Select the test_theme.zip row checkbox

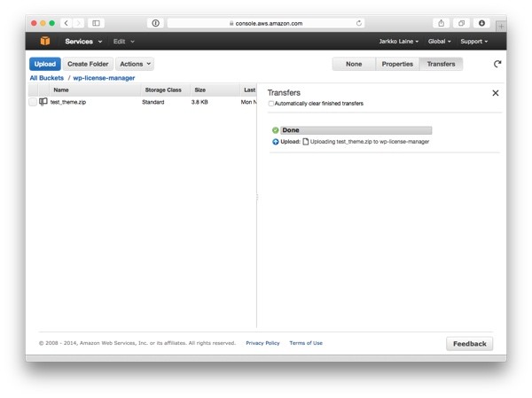click(33, 102)
